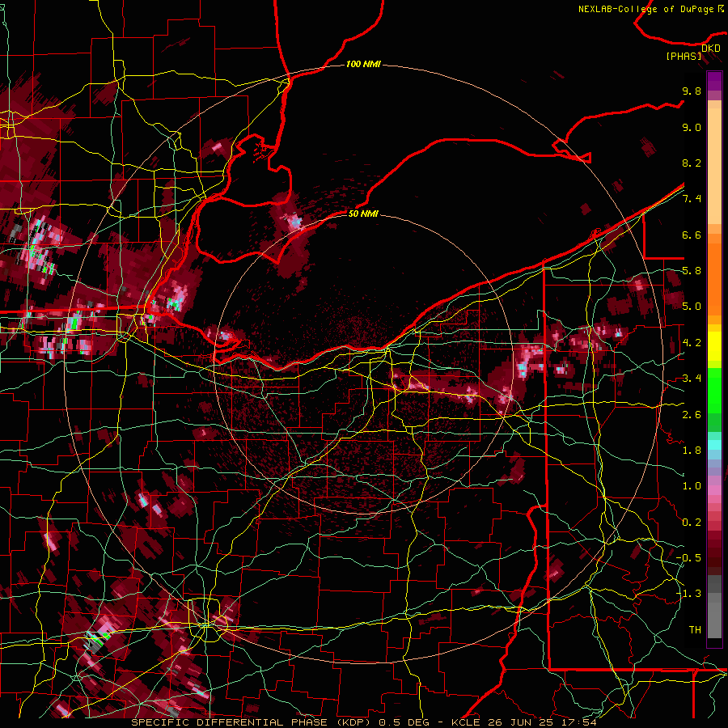The width and height of the screenshot is (728, 728).
Task: Click the 6.6 value on the color scale
Action: click(692, 235)
